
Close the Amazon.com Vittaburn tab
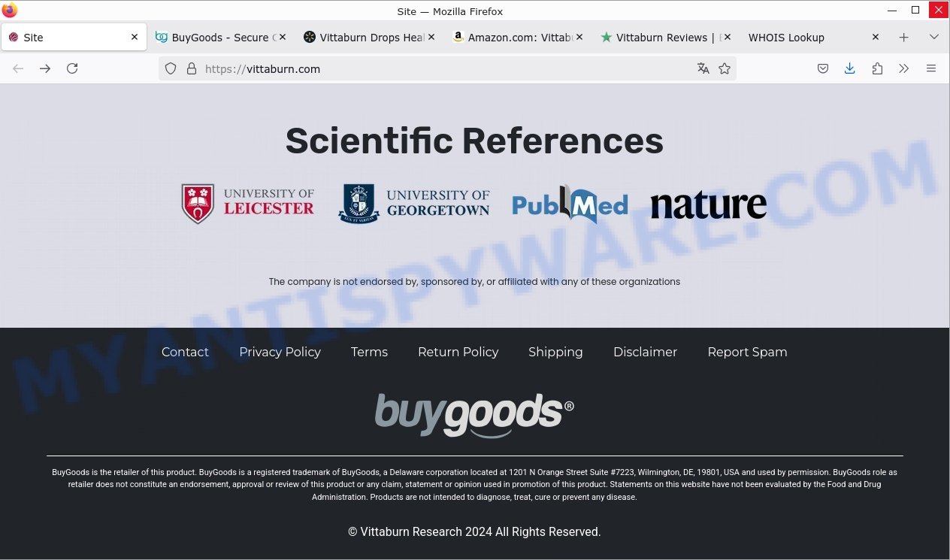coord(579,37)
